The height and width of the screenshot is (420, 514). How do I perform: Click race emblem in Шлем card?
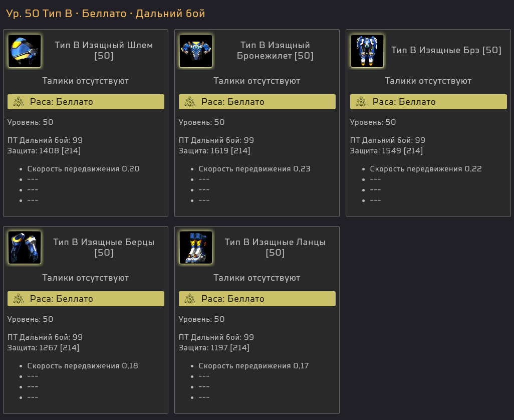[x=19, y=102]
